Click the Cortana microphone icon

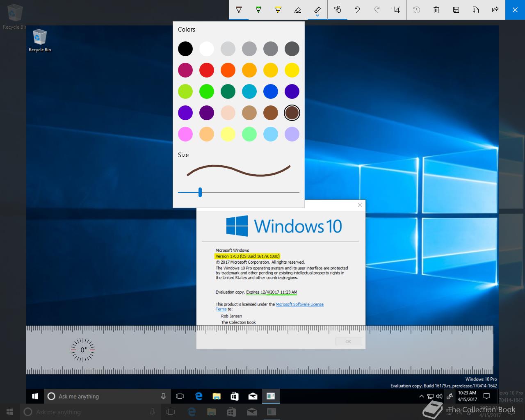[x=163, y=396]
